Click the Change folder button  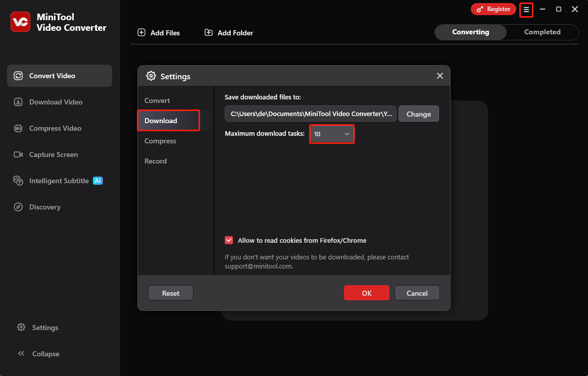418,114
